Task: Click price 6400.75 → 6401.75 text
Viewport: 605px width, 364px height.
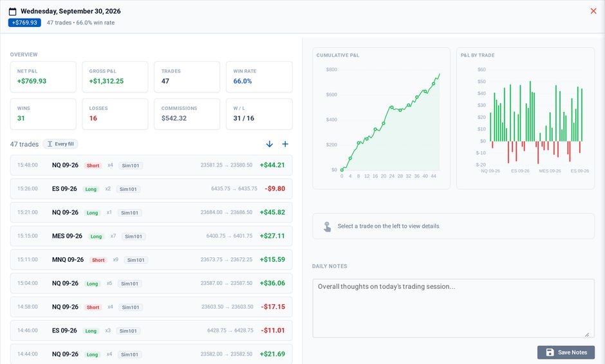Action: point(229,235)
